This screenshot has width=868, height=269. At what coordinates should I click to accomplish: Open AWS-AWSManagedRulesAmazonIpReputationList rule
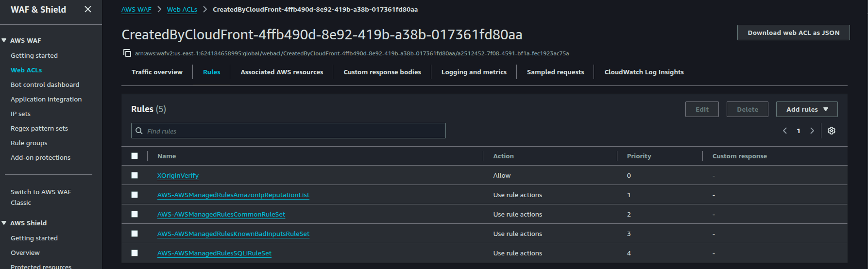[x=233, y=195]
